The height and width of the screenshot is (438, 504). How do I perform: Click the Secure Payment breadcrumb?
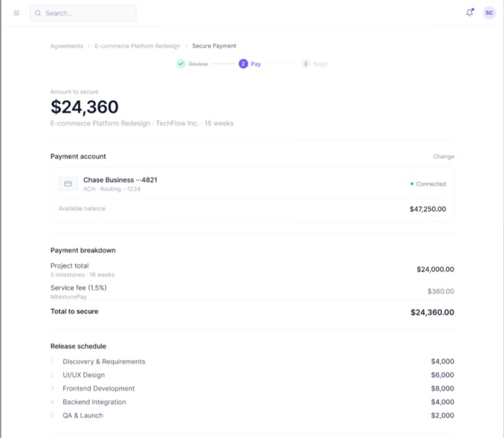click(214, 46)
